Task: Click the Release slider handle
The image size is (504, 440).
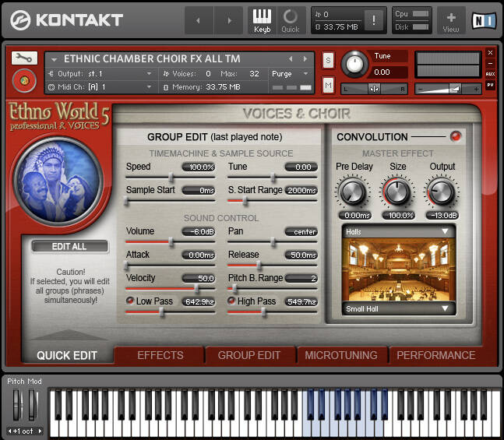Action: click(259, 265)
